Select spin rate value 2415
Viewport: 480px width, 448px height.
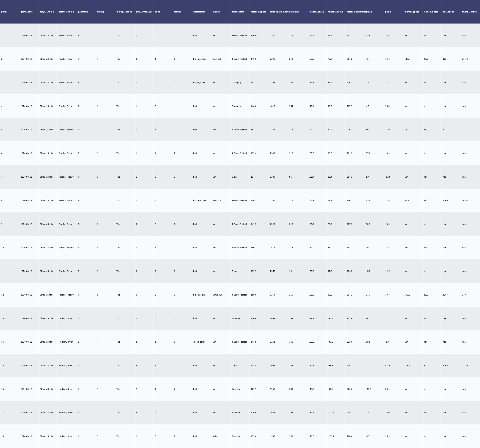pyautogui.click(x=272, y=248)
